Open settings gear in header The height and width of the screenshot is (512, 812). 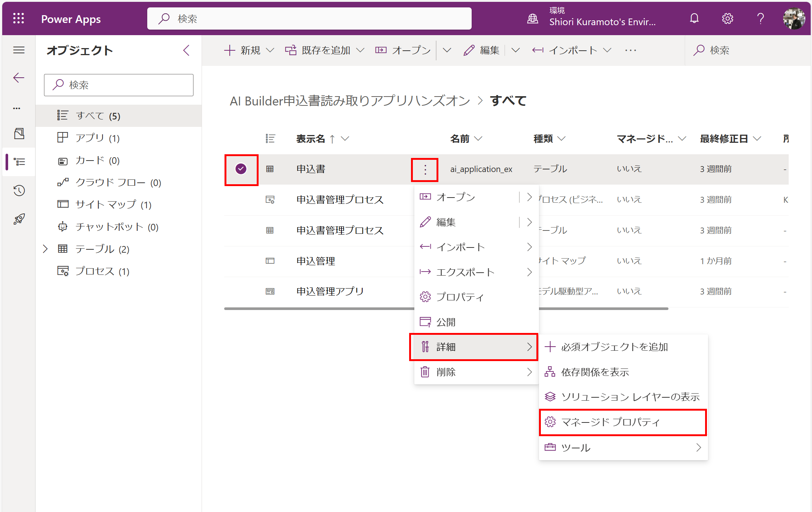click(727, 18)
